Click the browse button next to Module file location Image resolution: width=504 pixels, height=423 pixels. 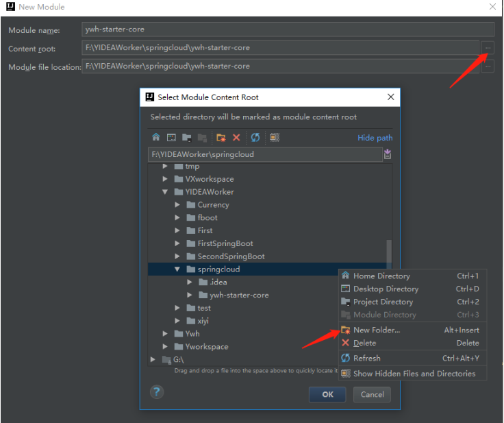pyautogui.click(x=488, y=67)
